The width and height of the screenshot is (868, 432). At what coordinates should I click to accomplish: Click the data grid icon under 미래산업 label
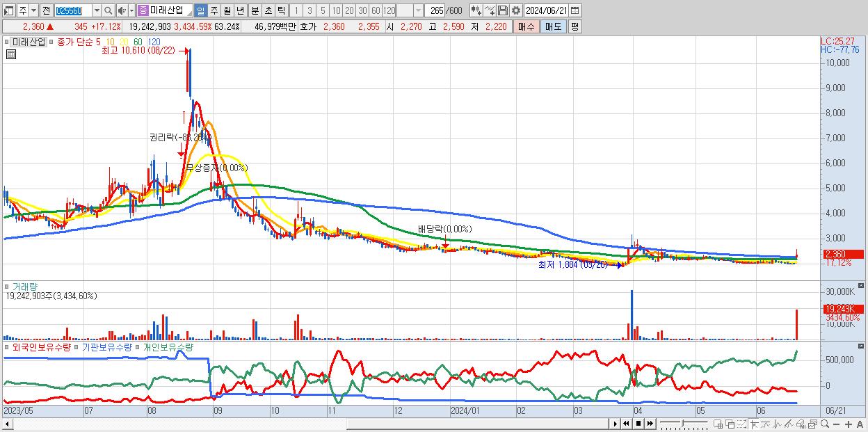click(x=10, y=54)
